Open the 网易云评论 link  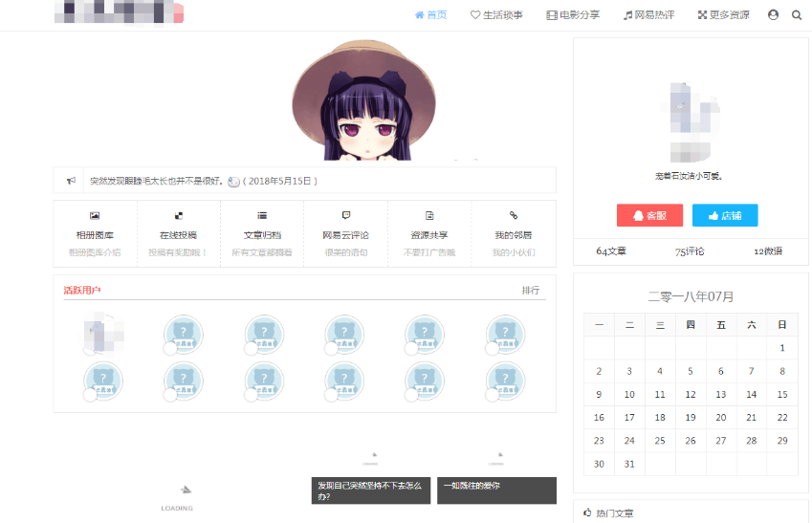click(x=345, y=235)
